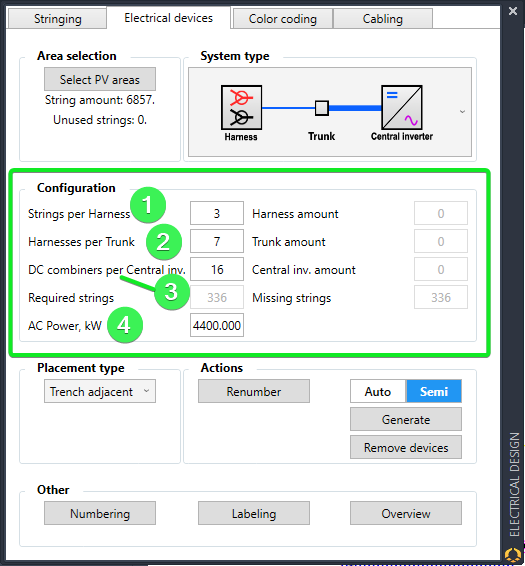This screenshot has height=566, width=525.
Task: Focus the Strings per Harness field
Action: (217, 213)
